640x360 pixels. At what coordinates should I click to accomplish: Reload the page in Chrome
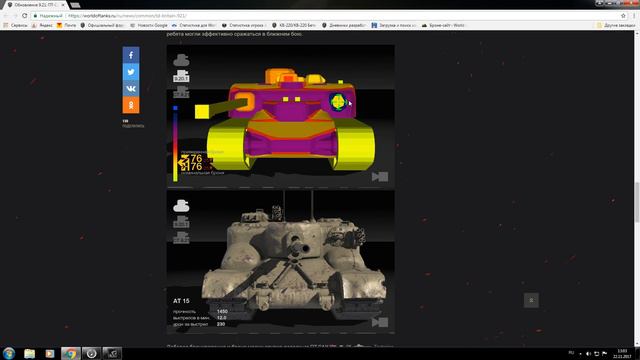click(24, 16)
